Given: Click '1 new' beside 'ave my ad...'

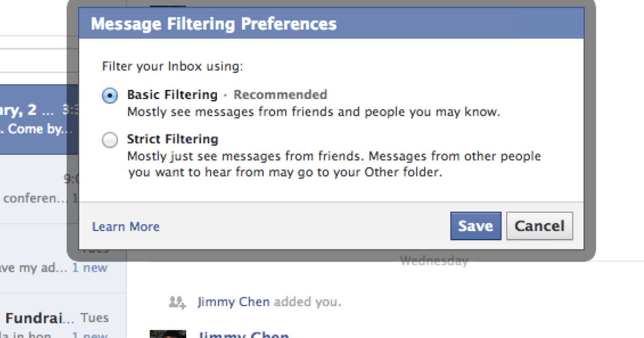Looking at the screenshot, I should 90,268.
